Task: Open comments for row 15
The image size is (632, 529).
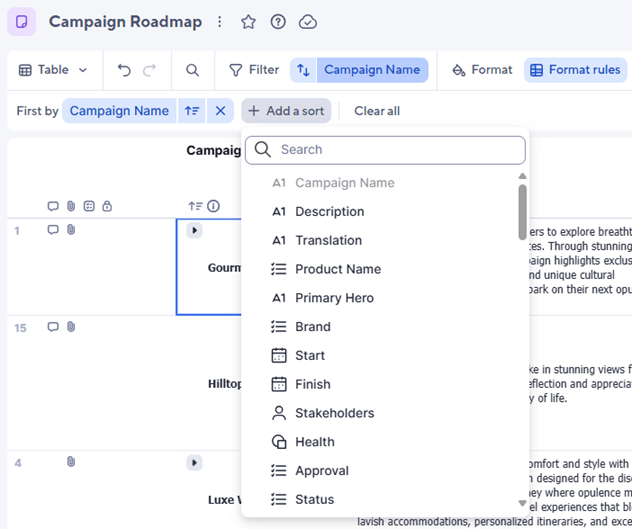Action: click(x=53, y=327)
